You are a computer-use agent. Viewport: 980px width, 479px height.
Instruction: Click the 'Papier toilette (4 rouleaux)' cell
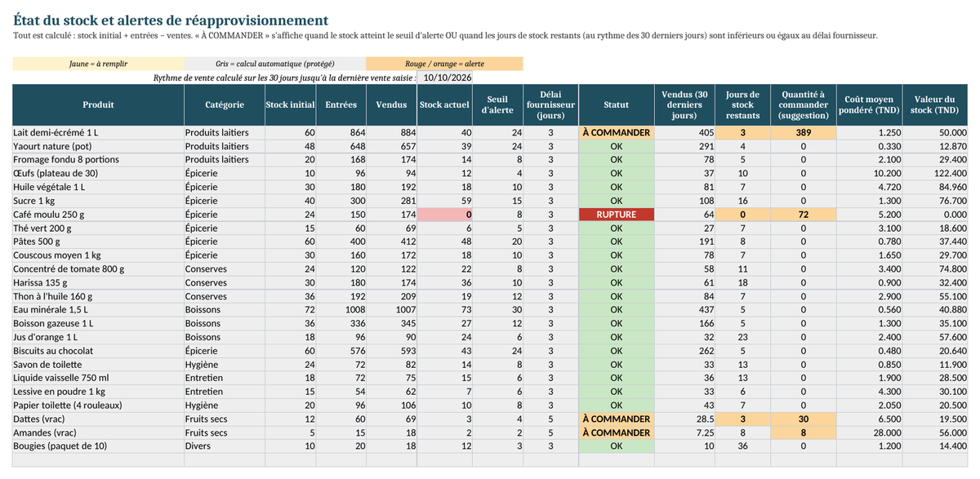point(98,406)
